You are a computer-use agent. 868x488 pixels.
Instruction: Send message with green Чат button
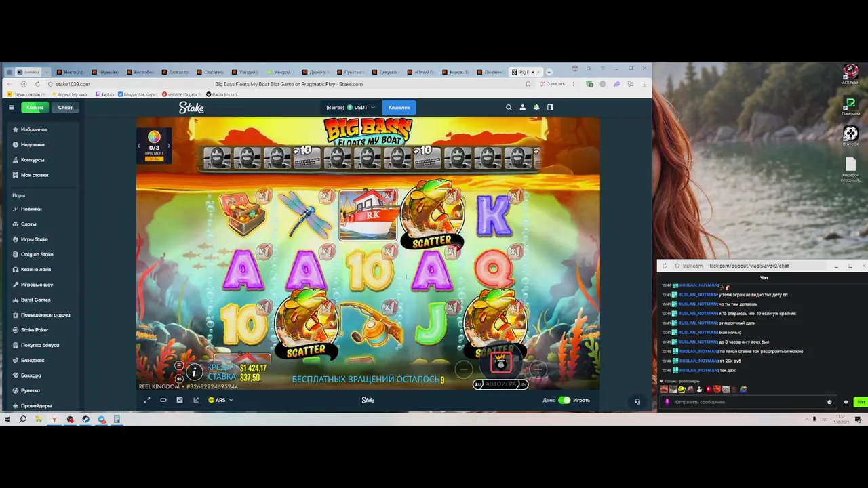[x=861, y=402]
